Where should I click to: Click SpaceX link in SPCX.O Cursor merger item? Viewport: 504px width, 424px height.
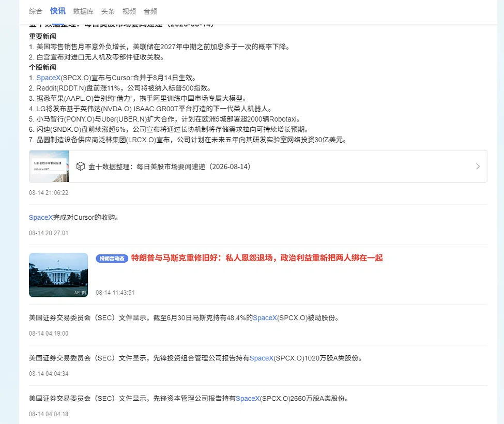tap(48, 78)
